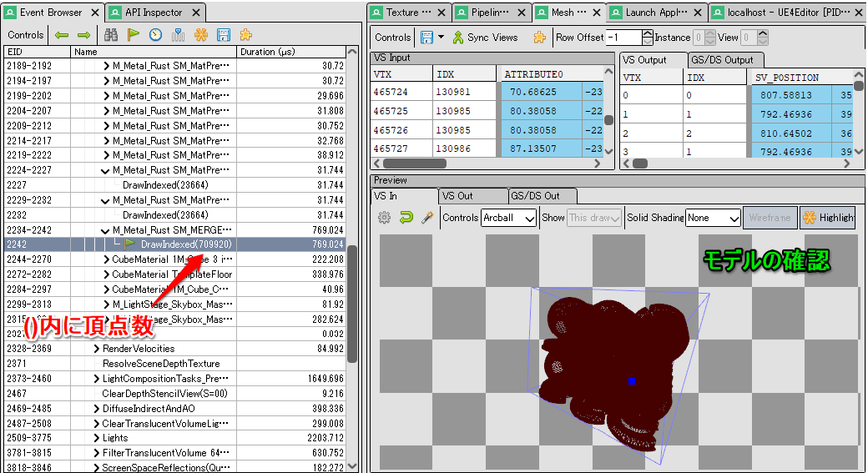Viewport: 868px width, 473px height.
Task: Go to previous drawcall with left arrow
Action: tap(62, 35)
